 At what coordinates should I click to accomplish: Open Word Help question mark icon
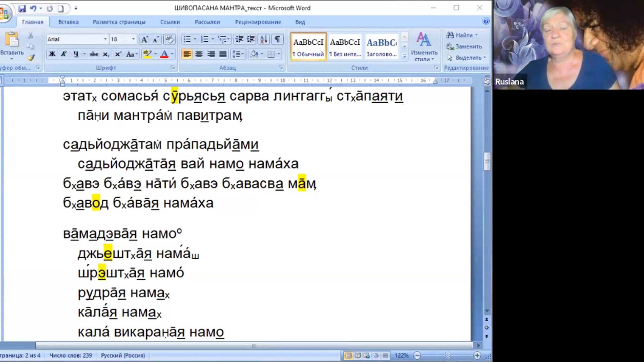pos(486,21)
